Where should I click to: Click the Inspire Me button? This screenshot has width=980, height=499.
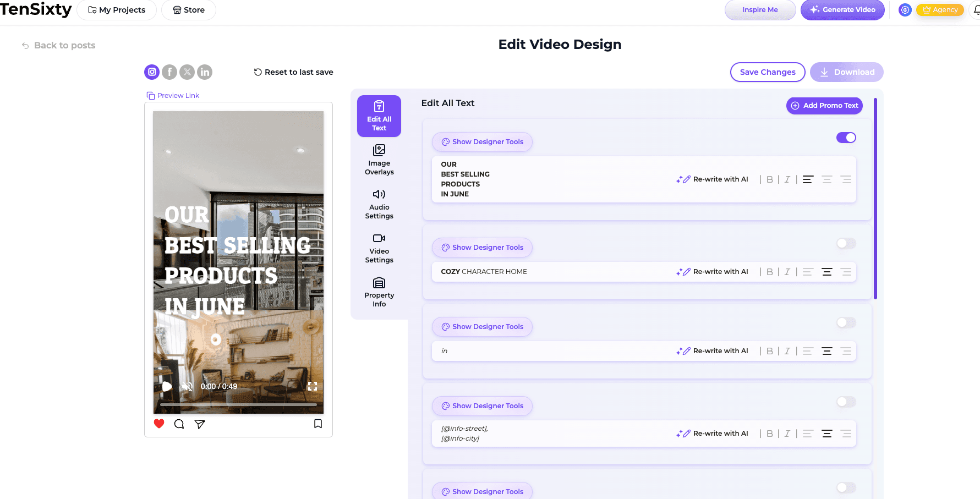pyautogui.click(x=760, y=10)
